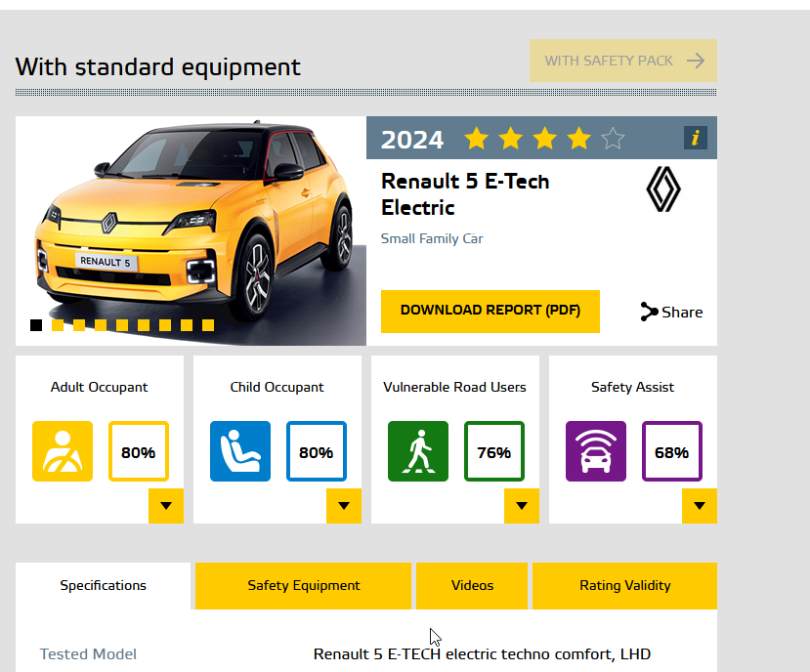This screenshot has height=672, width=810.
Task: Download the report PDF
Action: (490, 311)
